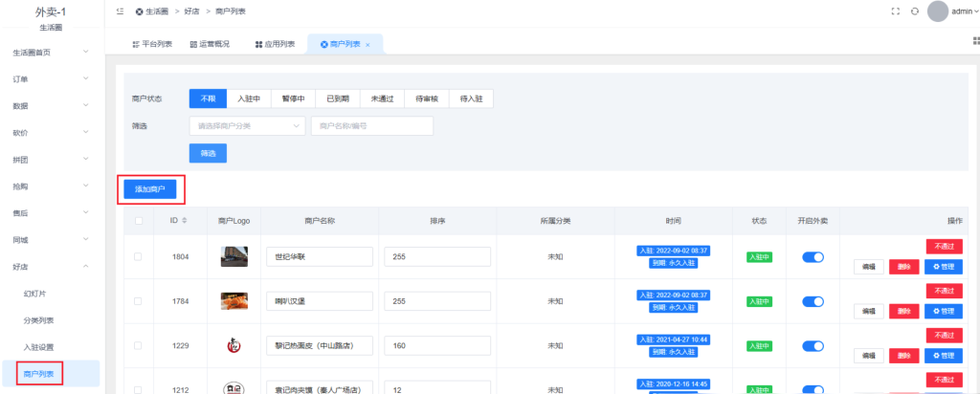The width and height of the screenshot is (980, 394).
Task: Click the 世纪华联 merchant logo thumbnail
Action: tap(234, 257)
